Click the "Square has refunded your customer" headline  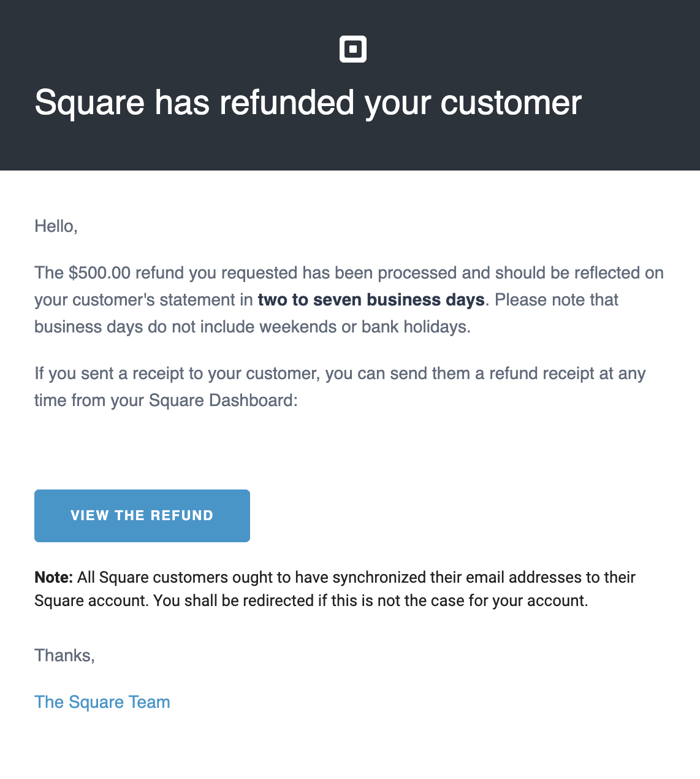(308, 102)
